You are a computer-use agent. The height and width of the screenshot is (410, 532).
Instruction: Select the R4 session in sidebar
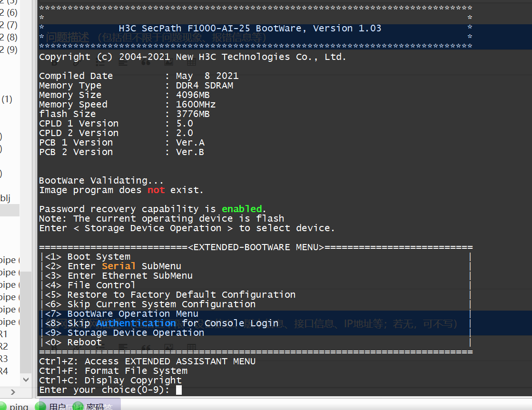[4, 371]
